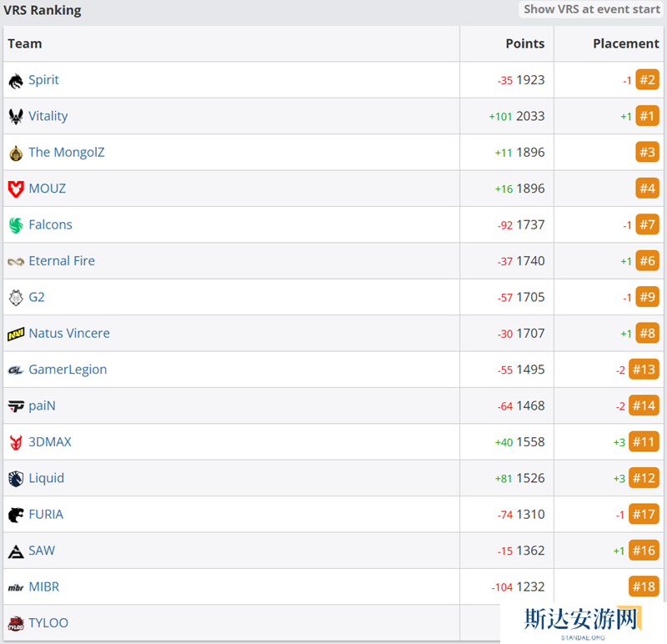The width and height of the screenshot is (667, 644).
Task: Click the FURIA panther logo icon
Action: click(x=16, y=515)
